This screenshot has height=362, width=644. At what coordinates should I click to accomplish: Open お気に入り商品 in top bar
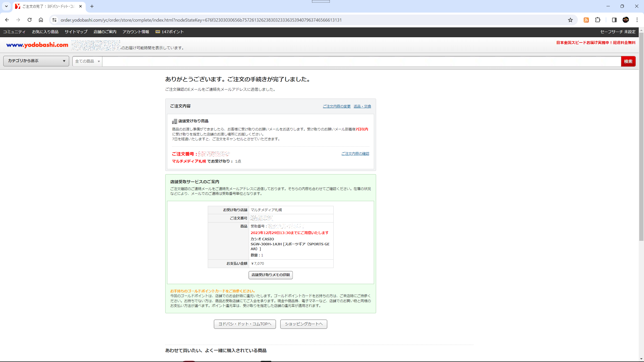(x=45, y=32)
